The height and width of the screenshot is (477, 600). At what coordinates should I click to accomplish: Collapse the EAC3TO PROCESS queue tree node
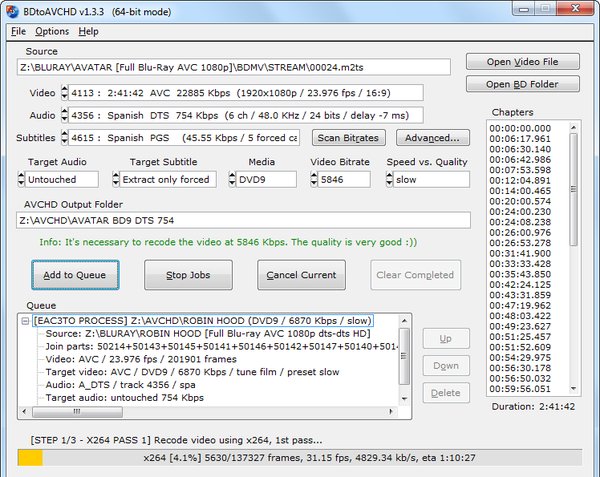click(x=25, y=321)
